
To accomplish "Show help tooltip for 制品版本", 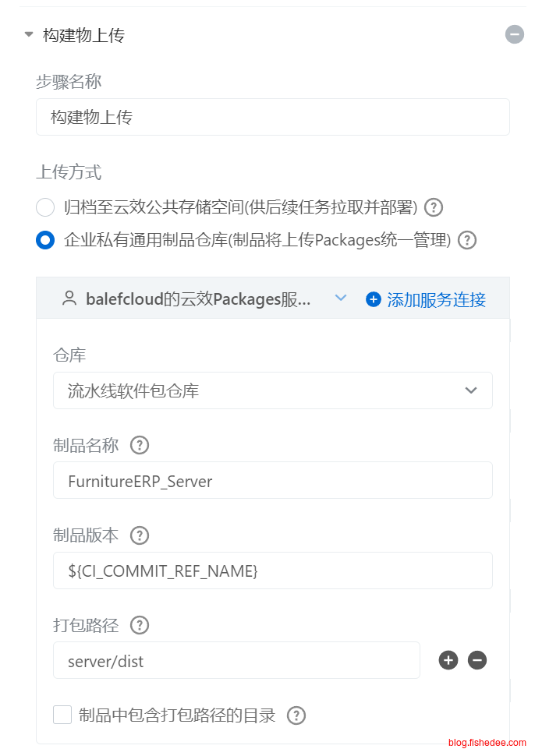I will tap(140, 535).
